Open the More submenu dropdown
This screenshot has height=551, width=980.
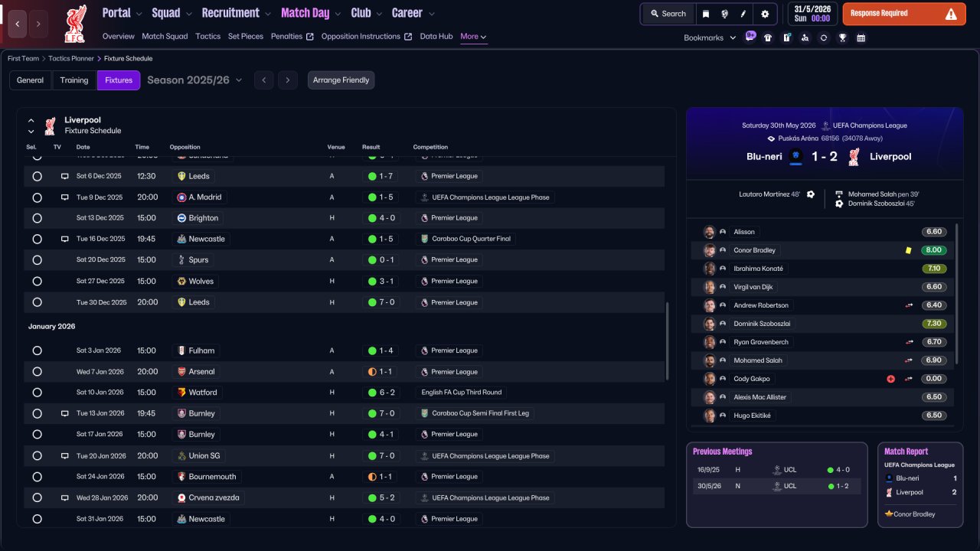473,37
